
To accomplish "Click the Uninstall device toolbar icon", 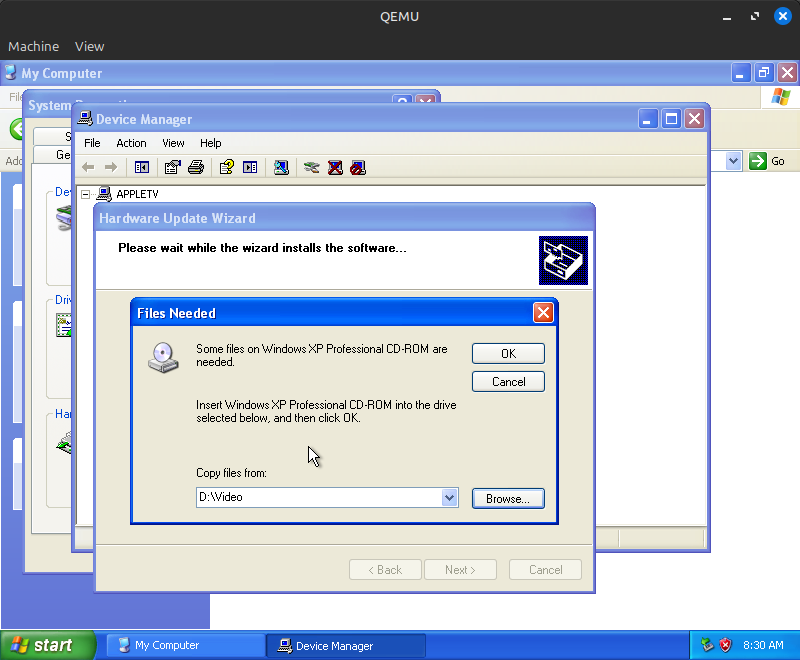I will tap(335, 167).
